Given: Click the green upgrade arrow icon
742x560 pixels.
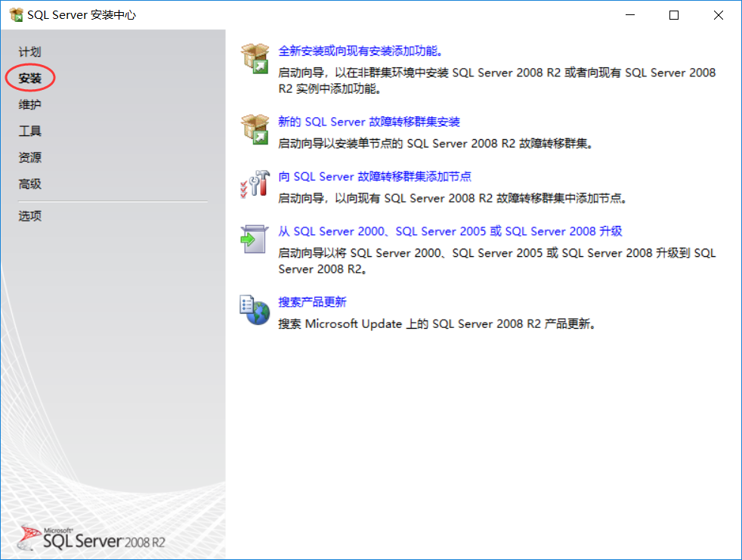Looking at the screenshot, I should click(255, 238).
